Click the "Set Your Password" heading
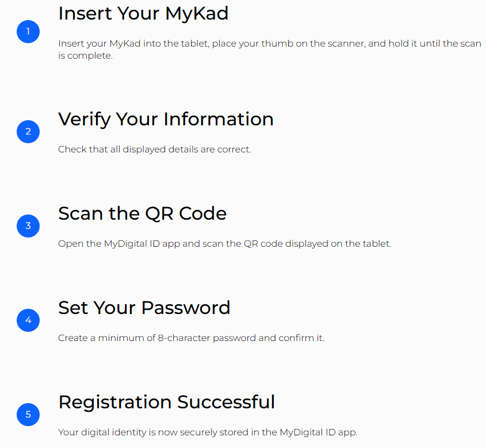Viewport: 486px width, 448px height. tap(144, 308)
